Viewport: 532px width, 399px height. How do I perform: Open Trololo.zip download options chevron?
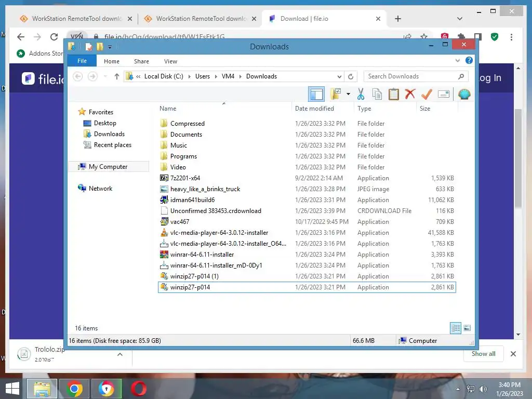pos(120,354)
